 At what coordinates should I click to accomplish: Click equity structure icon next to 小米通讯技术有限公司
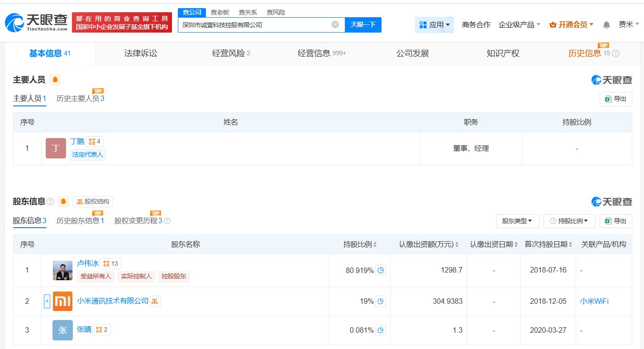pyautogui.click(x=155, y=301)
